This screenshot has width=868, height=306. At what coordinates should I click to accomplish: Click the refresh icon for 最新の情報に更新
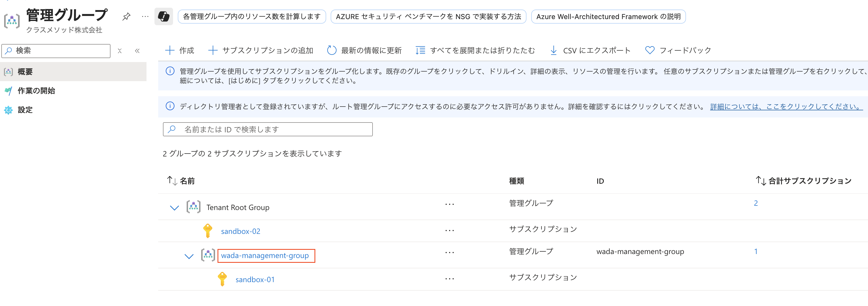click(332, 50)
